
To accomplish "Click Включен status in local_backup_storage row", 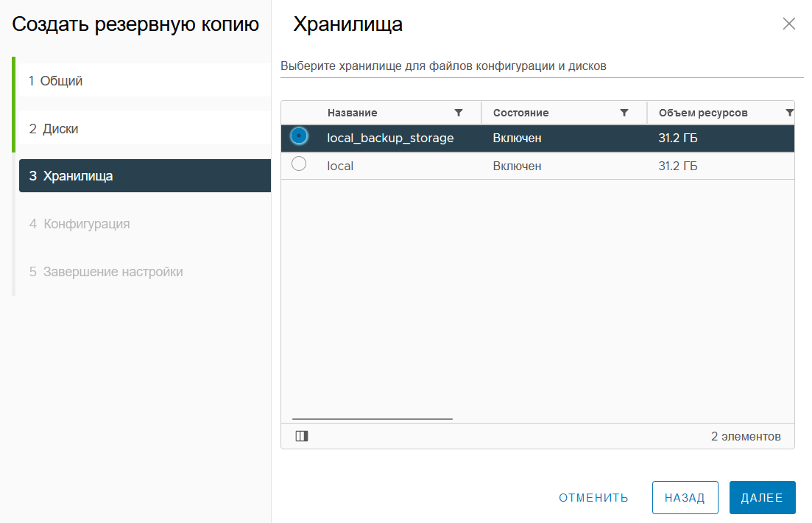I will pos(517,138).
